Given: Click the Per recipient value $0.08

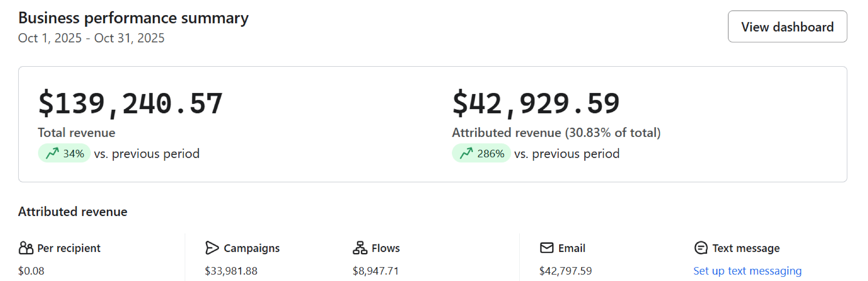Looking at the screenshot, I should [x=31, y=271].
